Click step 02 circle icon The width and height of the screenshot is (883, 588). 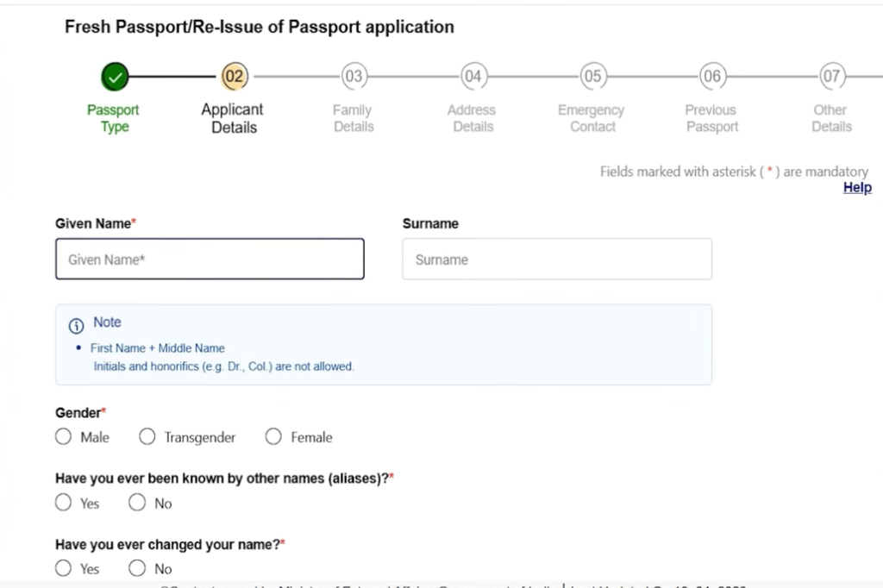click(234, 77)
